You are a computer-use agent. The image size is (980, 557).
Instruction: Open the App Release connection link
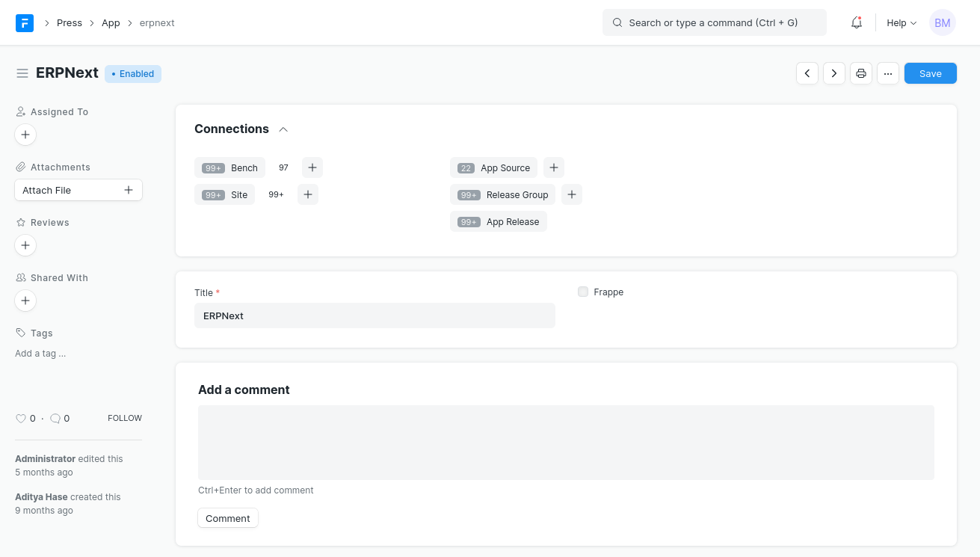pos(512,222)
